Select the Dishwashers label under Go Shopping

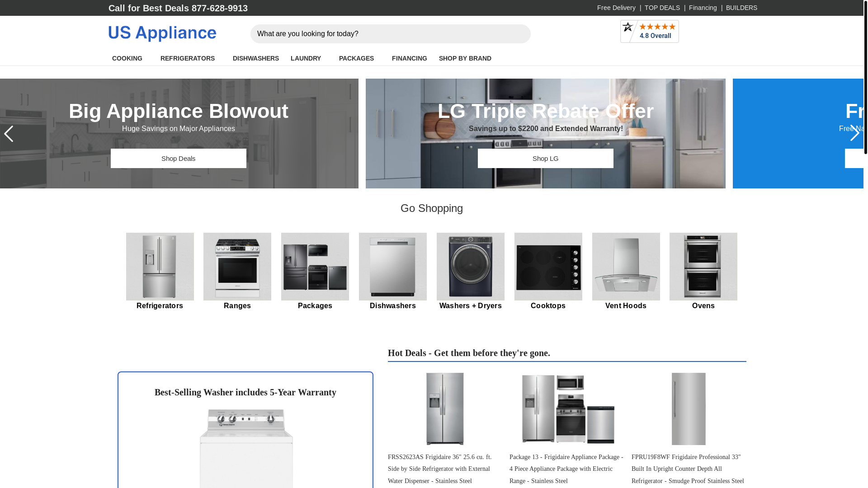click(x=393, y=306)
